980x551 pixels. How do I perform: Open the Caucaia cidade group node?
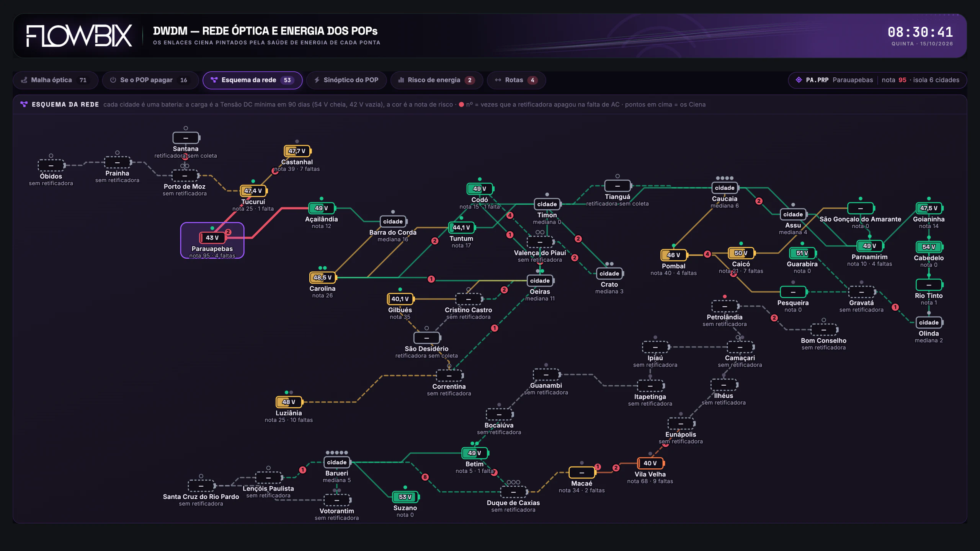[x=725, y=188]
